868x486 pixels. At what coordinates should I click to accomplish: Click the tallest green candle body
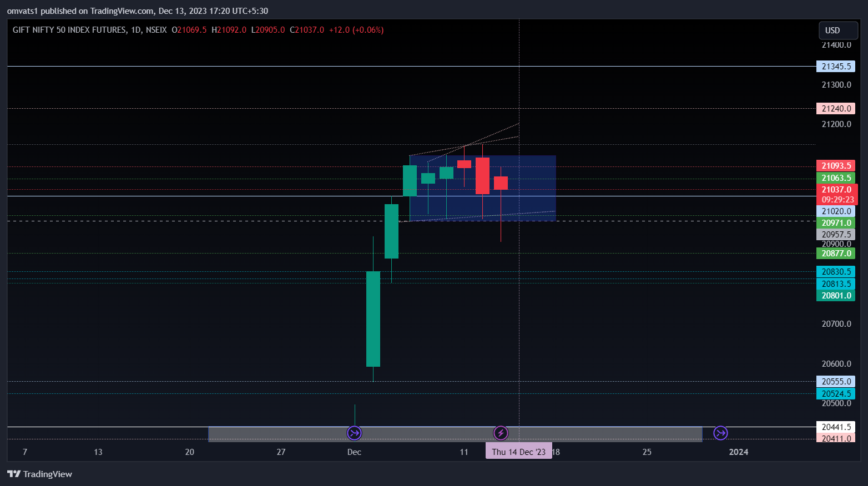[x=373, y=319]
